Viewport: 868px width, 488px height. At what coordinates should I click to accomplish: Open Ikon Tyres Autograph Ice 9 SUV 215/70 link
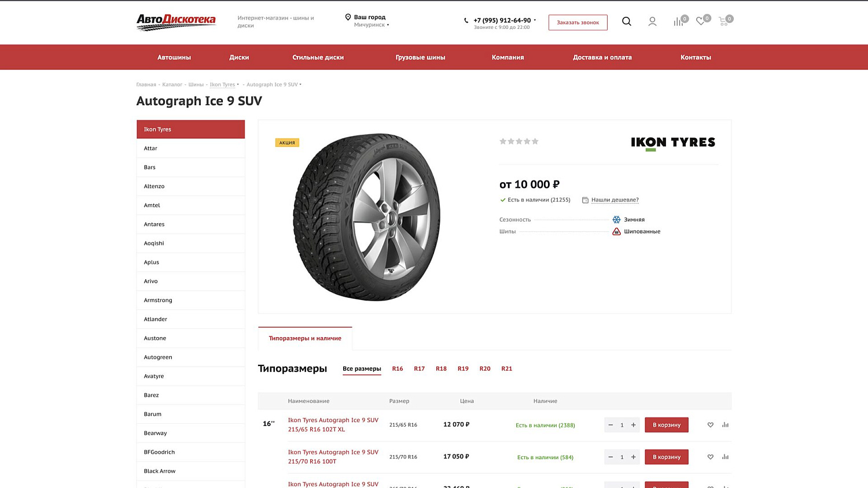coord(333,457)
